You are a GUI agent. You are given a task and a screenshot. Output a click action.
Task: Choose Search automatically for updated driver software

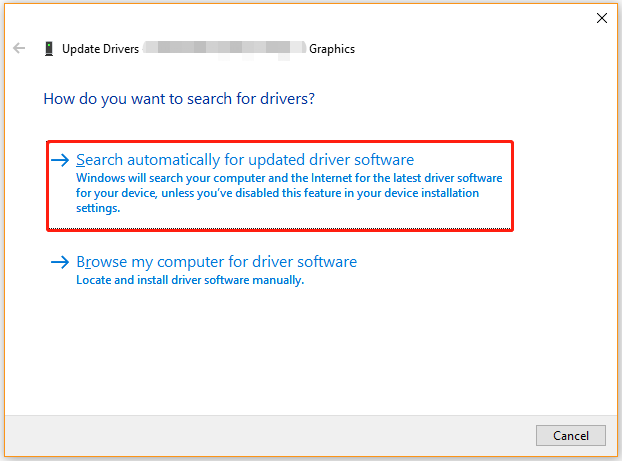coord(280,186)
